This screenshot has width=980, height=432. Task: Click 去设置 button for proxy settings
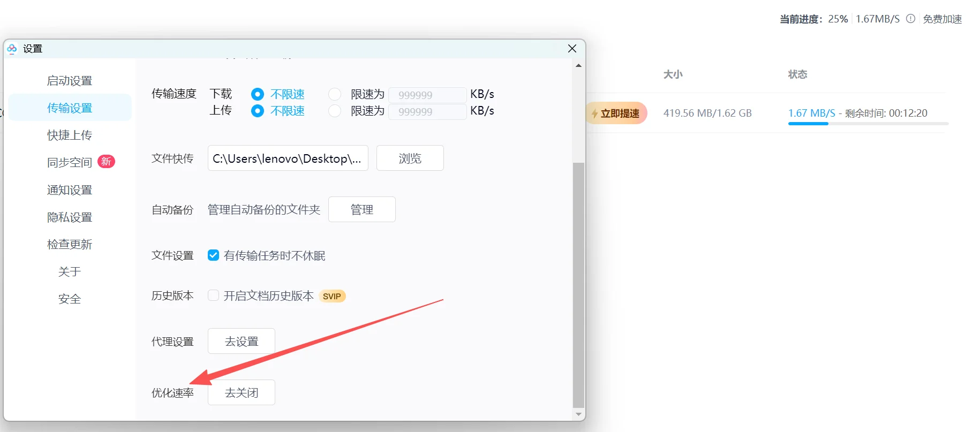[242, 341]
